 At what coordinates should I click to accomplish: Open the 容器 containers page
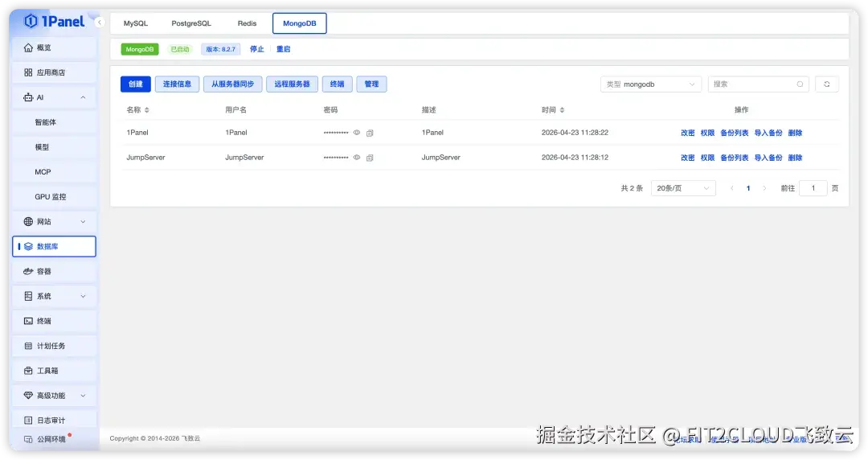pyautogui.click(x=55, y=272)
